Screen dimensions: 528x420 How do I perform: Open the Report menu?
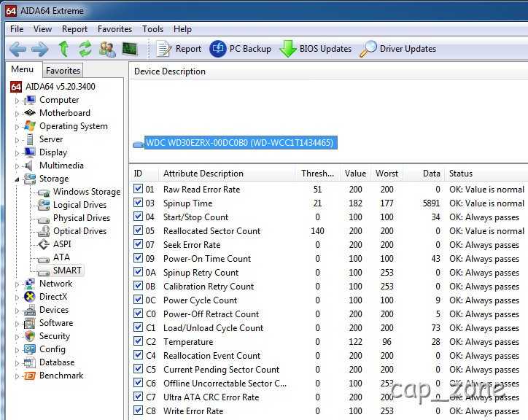pyautogui.click(x=74, y=29)
